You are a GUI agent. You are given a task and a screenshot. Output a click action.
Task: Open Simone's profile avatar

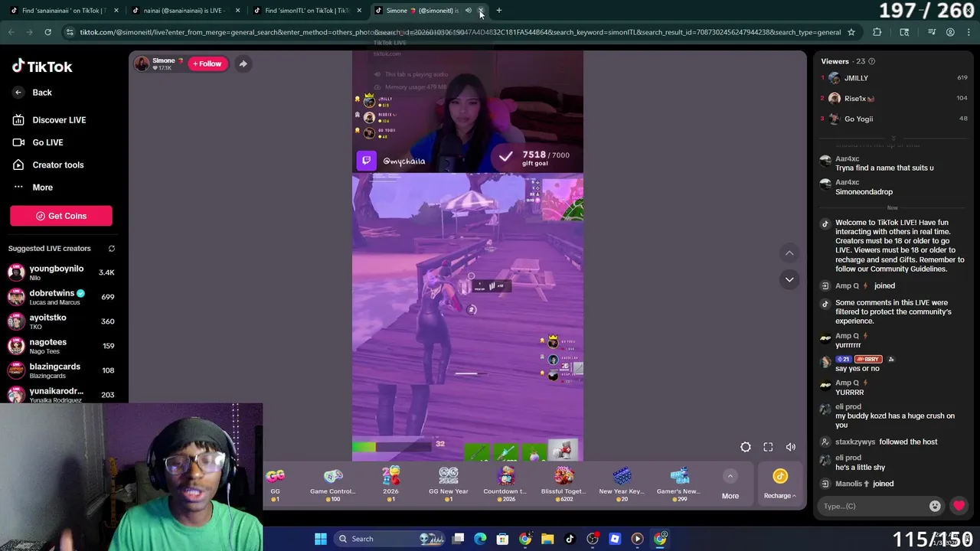pyautogui.click(x=142, y=64)
